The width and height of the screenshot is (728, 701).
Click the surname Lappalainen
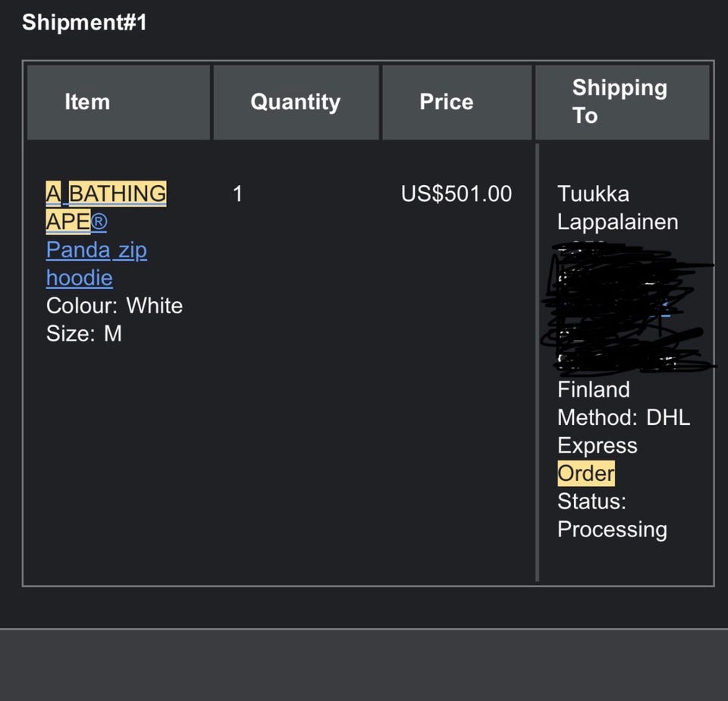coord(617,222)
